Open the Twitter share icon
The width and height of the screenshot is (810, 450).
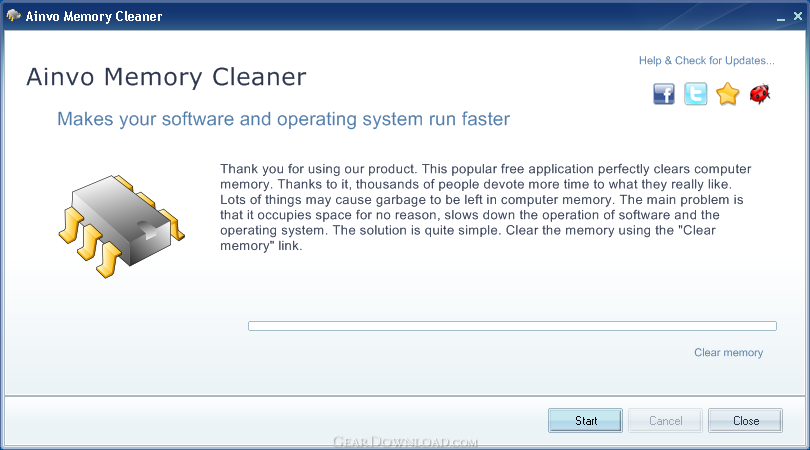(x=695, y=94)
